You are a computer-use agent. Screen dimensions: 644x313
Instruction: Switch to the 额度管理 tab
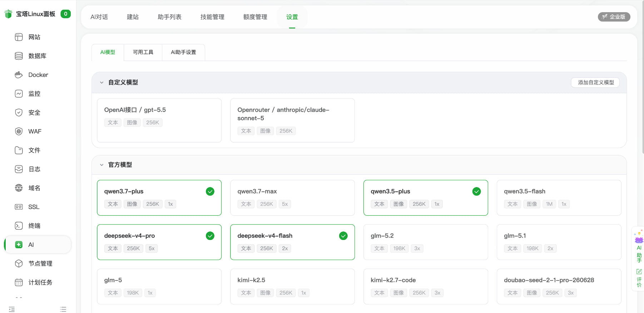tap(255, 17)
